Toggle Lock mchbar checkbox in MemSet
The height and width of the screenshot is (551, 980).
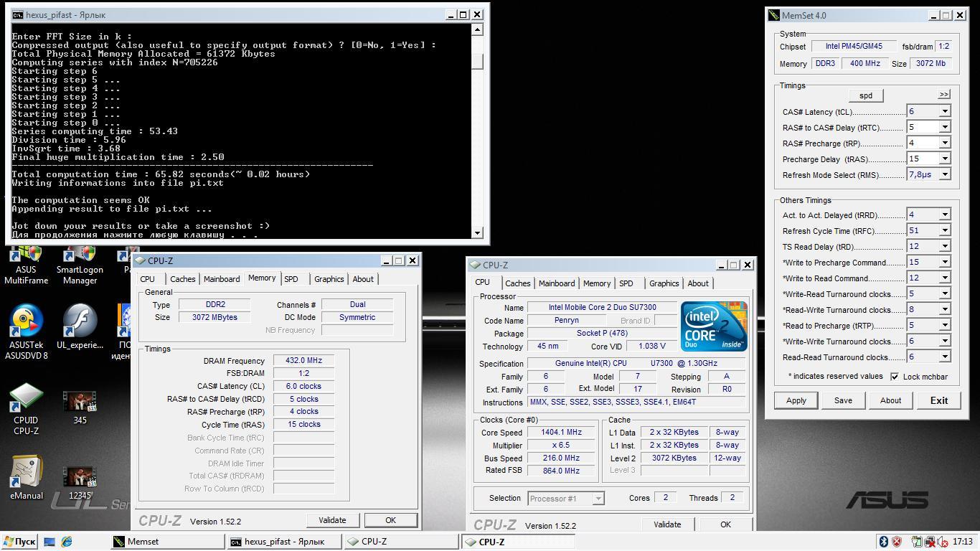(895, 377)
